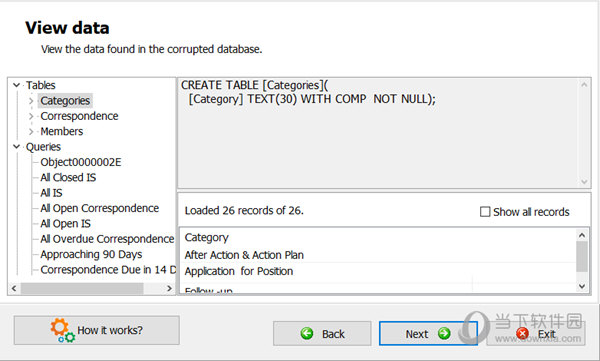Expand the Members table node
The image size is (600, 361).
(x=31, y=131)
